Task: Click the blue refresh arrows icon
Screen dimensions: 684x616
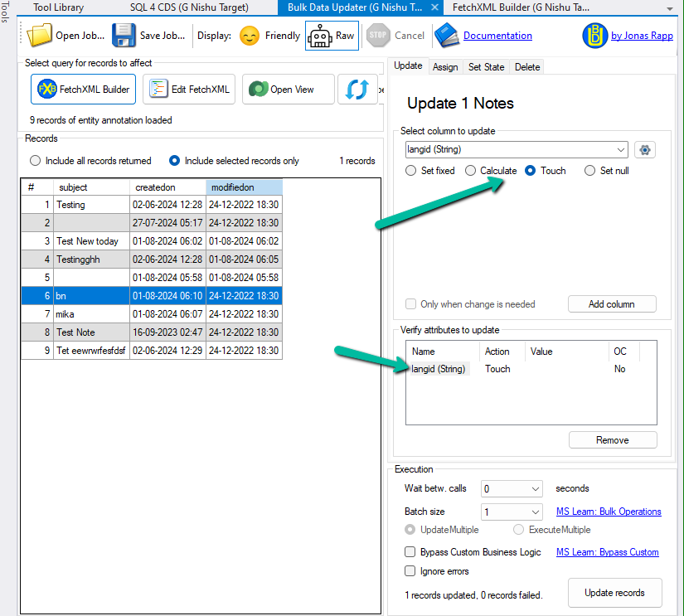Action: point(358,89)
